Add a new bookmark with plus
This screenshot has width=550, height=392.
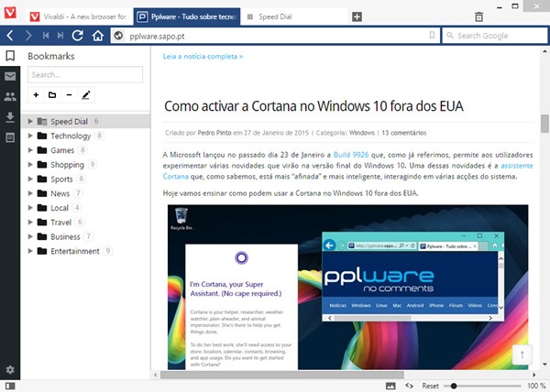(36, 94)
